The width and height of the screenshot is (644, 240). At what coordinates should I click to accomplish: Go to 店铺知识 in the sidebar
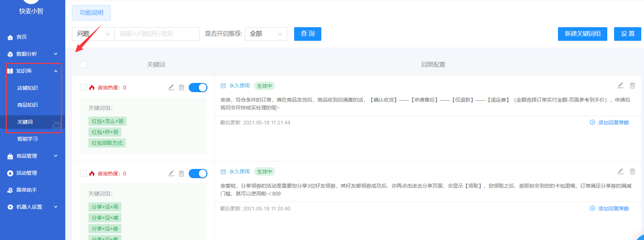[28, 88]
